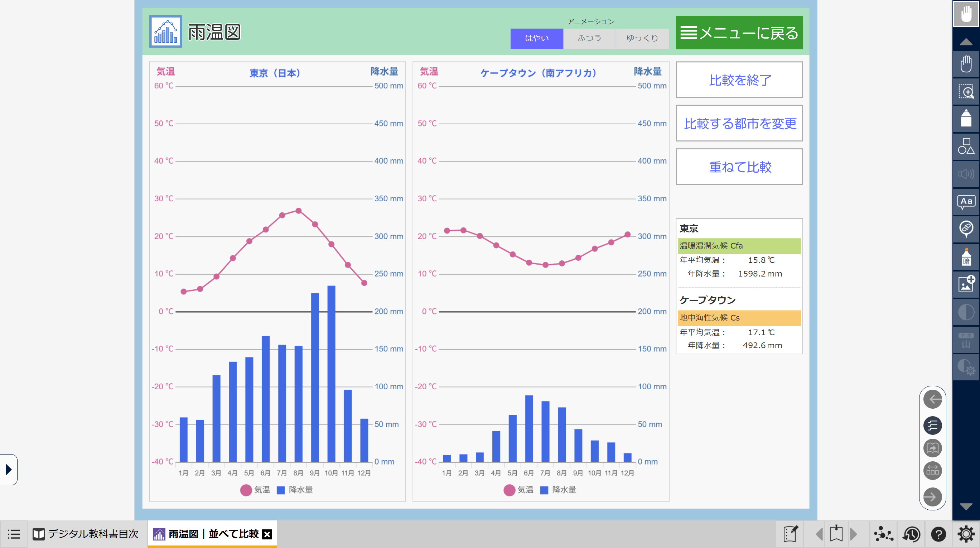980x548 pixels.
Task: Open the history clock icon
Action: pos(911,534)
